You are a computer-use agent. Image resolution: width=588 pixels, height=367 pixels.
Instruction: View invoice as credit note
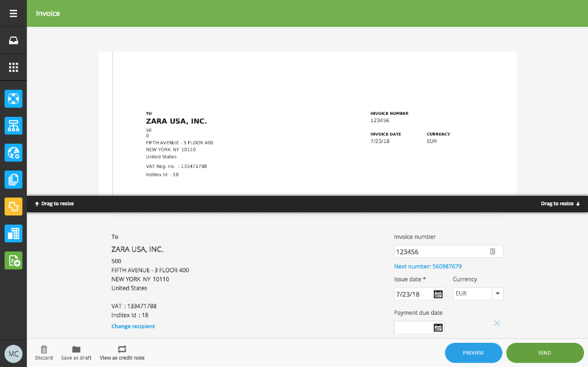tap(122, 353)
